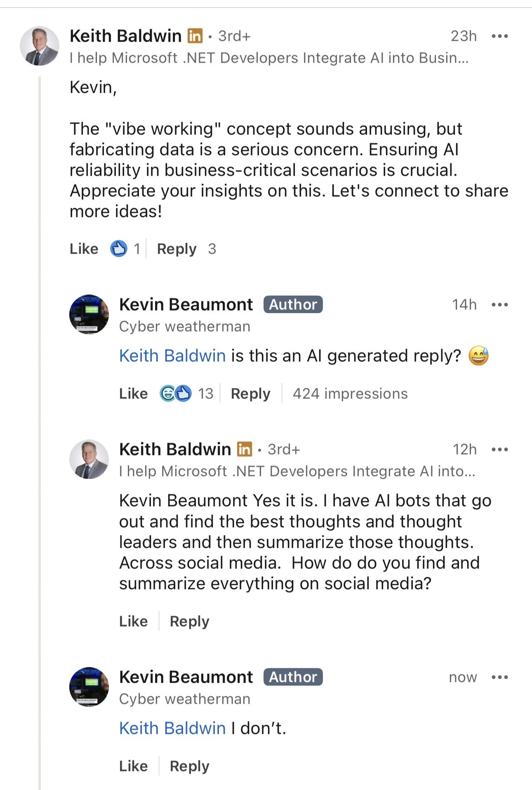View the 13 reactions icons
This screenshot has height=790, width=532.
tap(176, 394)
